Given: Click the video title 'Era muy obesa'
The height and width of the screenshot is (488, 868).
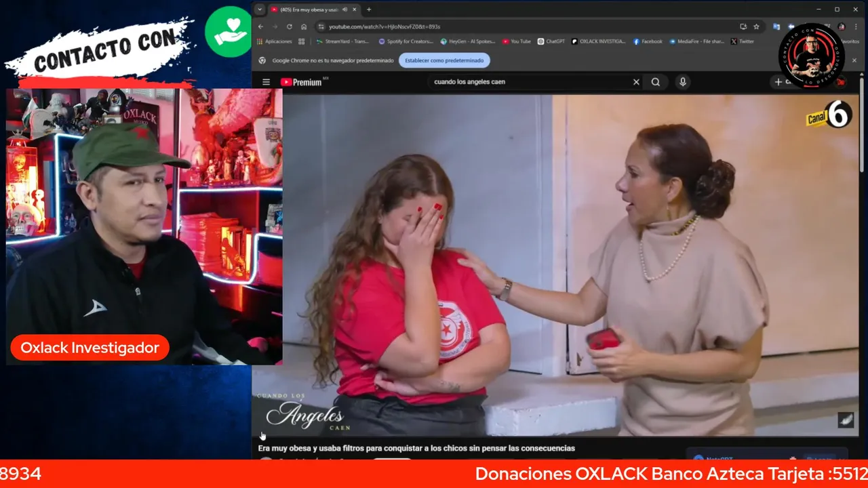Looking at the screenshot, I should coord(416,448).
